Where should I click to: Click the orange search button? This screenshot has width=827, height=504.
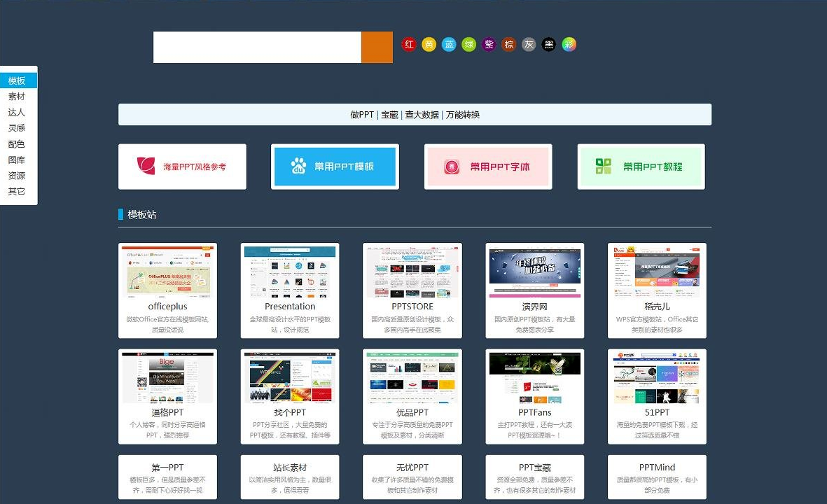[x=377, y=47]
